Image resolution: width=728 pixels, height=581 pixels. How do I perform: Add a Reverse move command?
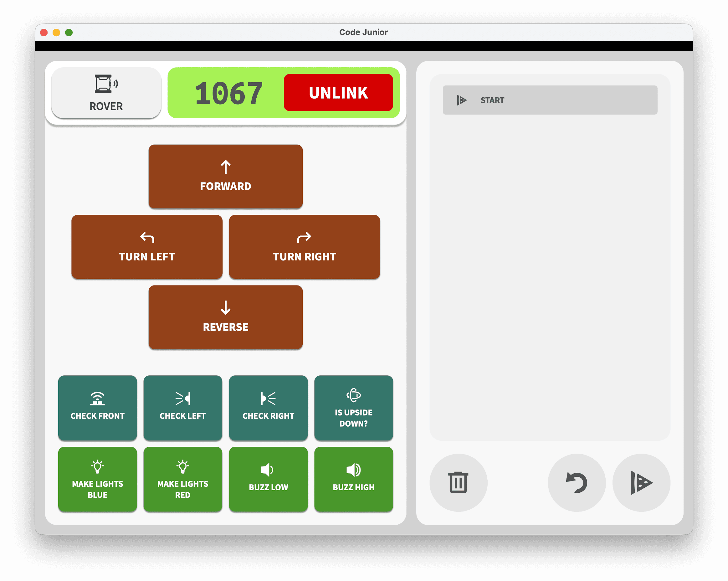point(225,317)
